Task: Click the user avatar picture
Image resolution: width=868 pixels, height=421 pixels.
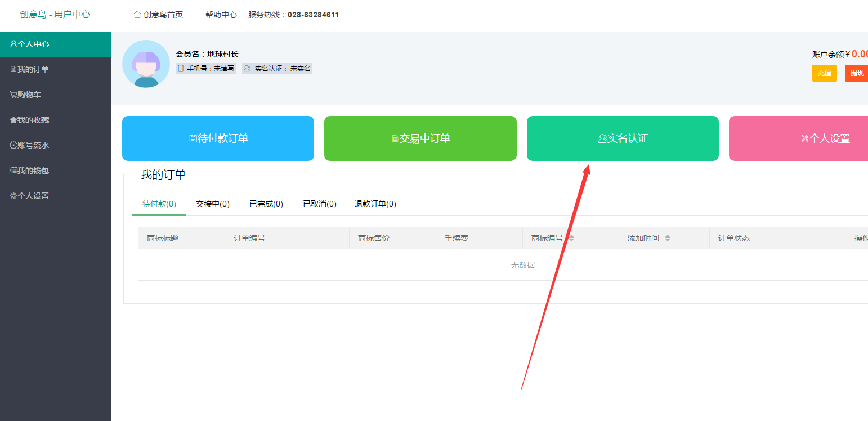Action: point(146,64)
